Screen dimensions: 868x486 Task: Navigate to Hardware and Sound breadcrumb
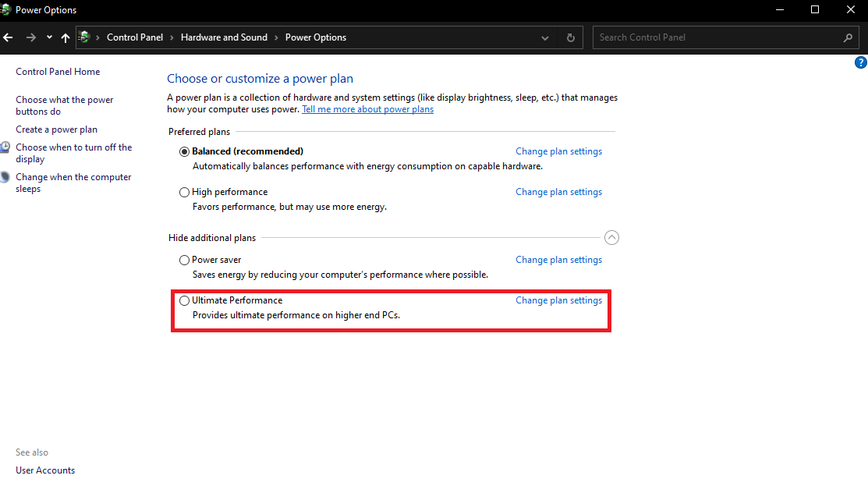click(224, 37)
